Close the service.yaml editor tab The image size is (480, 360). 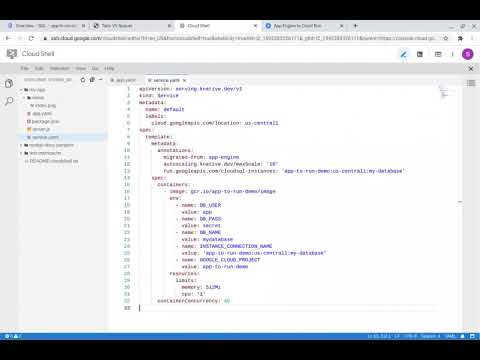[x=184, y=80]
